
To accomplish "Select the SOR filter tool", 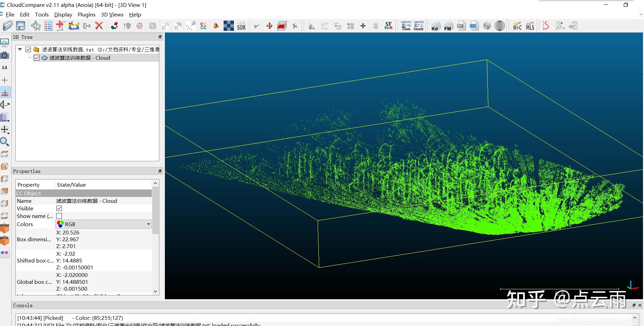I will pyautogui.click(x=241, y=26).
